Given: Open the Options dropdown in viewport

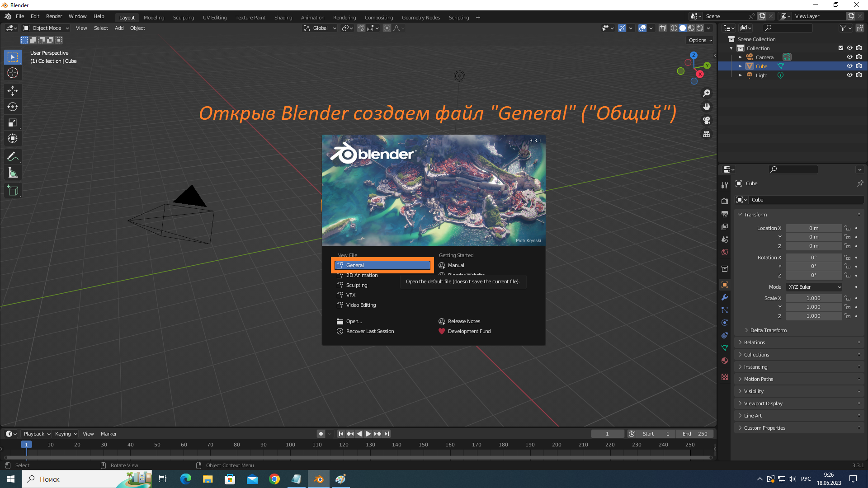Looking at the screenshot, I should (x=700, y=40).
